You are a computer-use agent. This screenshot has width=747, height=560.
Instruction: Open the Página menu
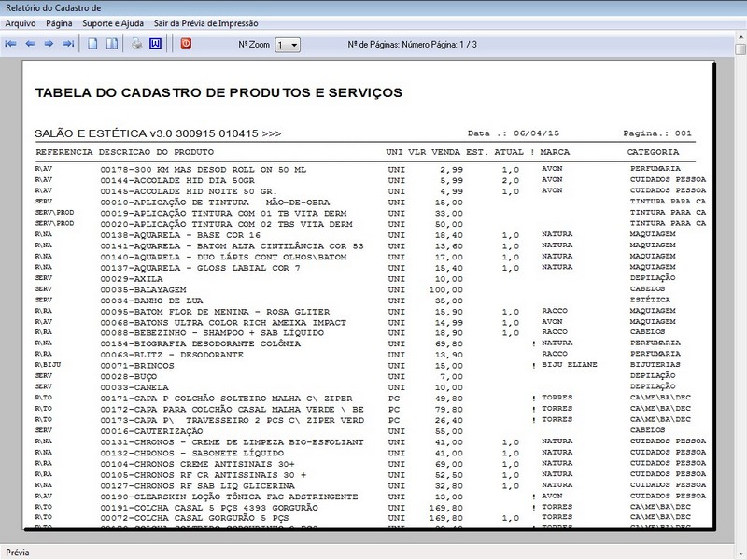pos(59,21)
